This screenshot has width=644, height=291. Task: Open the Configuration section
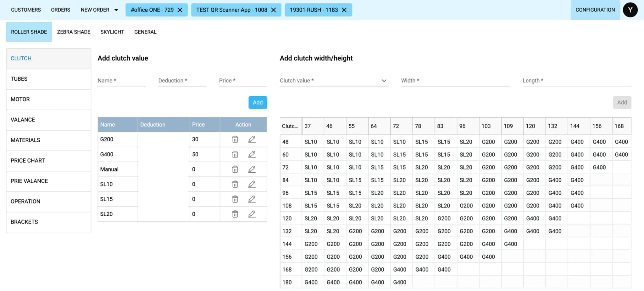595,10
